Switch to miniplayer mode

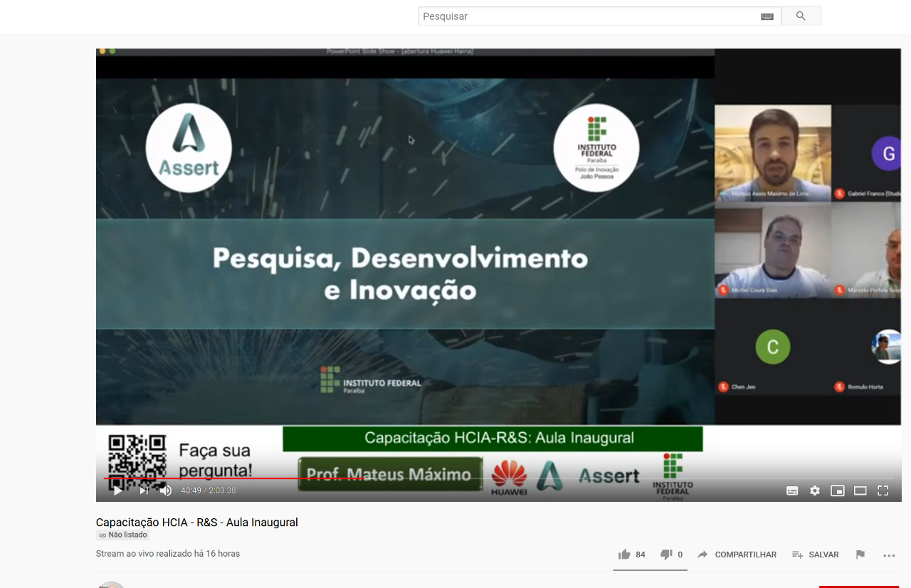[837, 490]
